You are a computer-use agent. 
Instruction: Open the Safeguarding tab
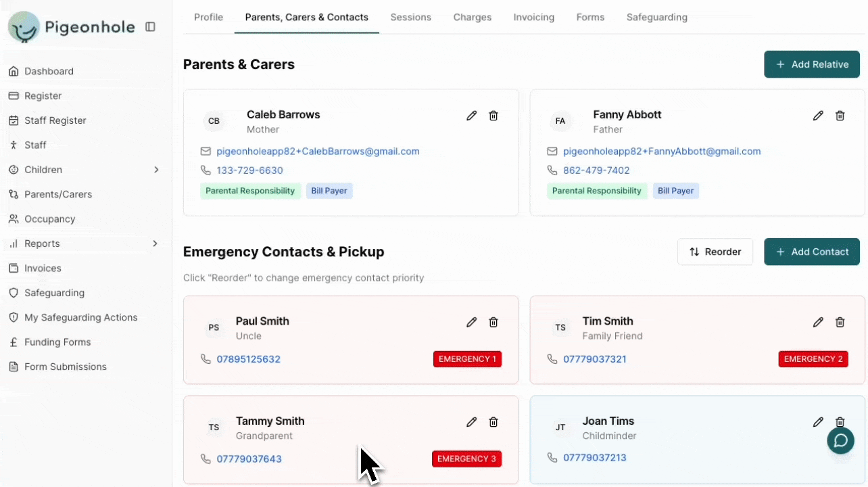coord(656,18)
